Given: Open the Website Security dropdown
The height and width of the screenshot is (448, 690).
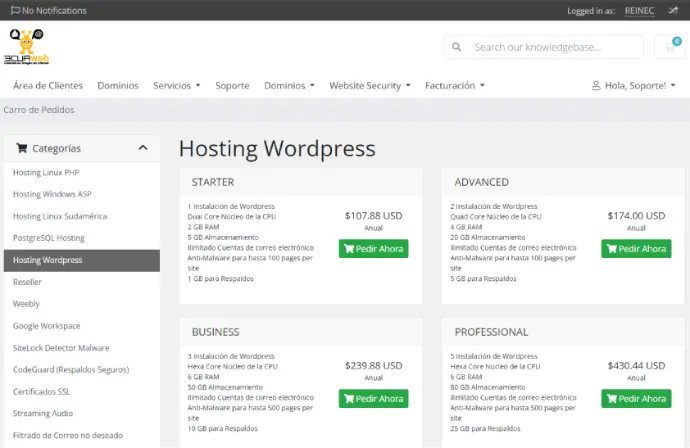Looking at the screenshot, I should coord(370,86).
